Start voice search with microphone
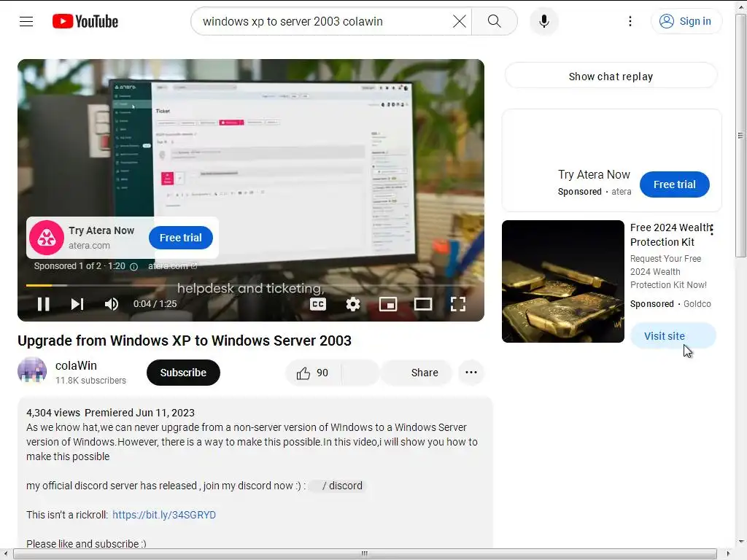Screen dimensions: 747x560 [544, 21]
